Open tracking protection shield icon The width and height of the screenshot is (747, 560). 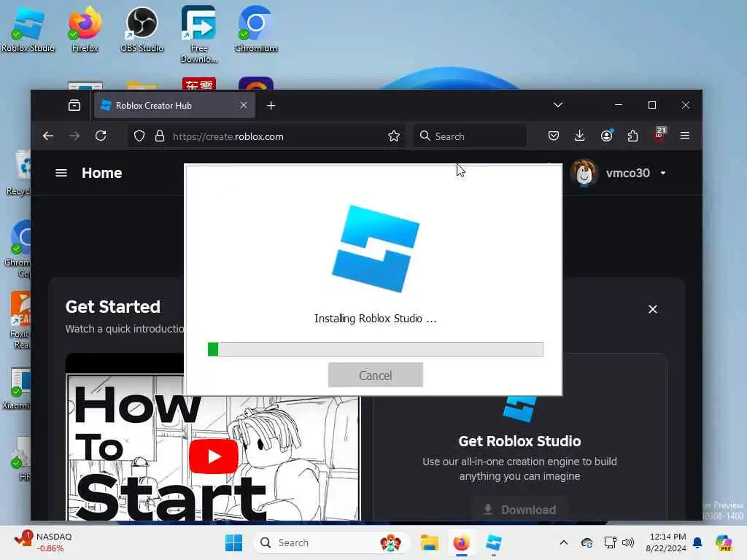pyautogui.click(x=139, y=136)
